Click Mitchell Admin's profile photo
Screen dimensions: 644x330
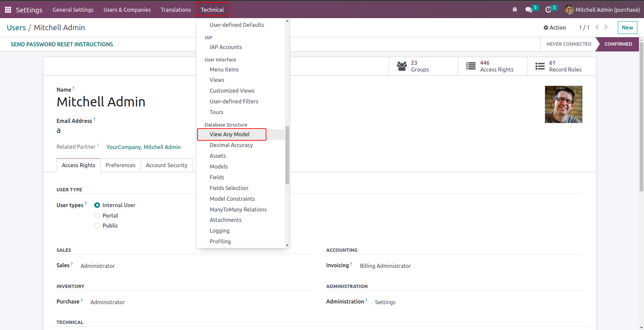pos(563,104)
